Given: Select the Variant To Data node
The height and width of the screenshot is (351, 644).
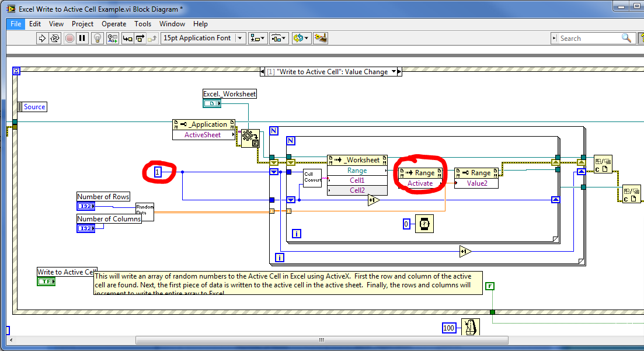Looking at the screenshot, I should click(x=250, y=138).
